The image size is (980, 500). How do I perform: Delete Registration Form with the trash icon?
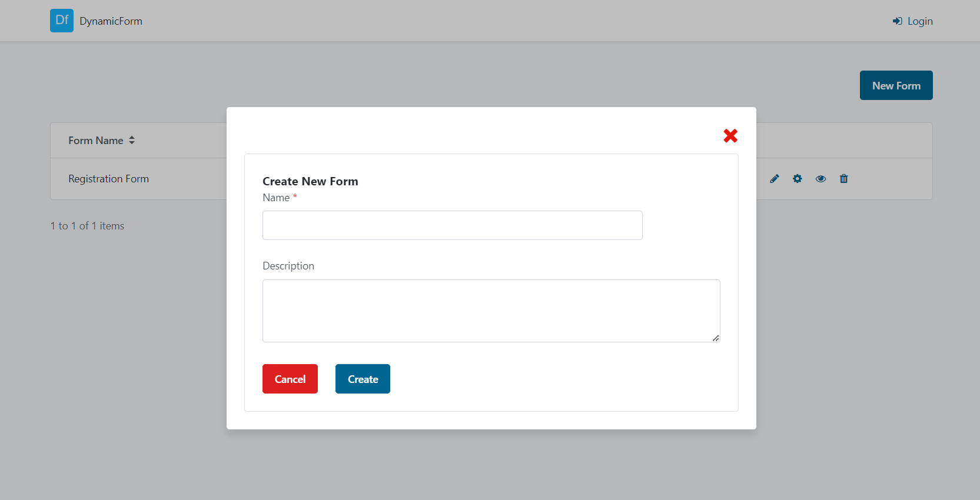(x=844, y=179)
